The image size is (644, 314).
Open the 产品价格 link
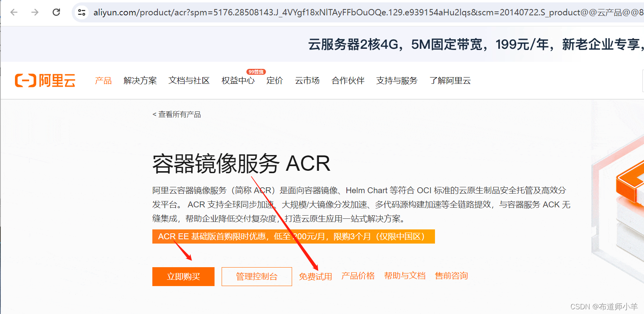(358, 276)
